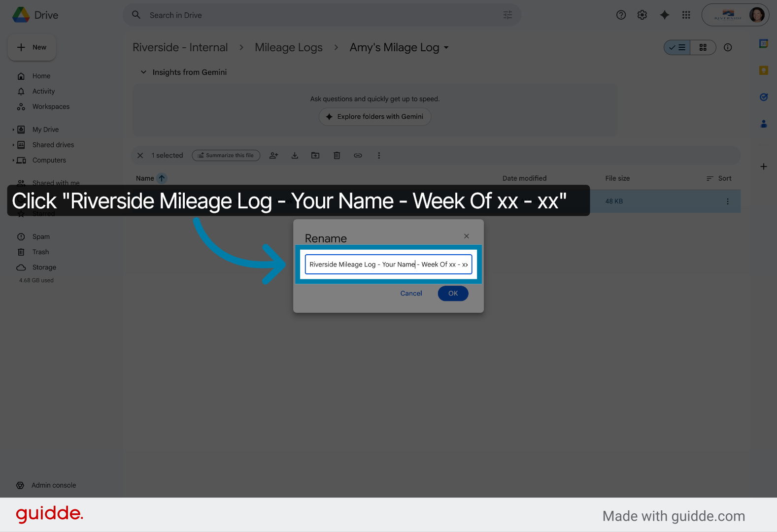Sort by Name column header
This screenshot has height=532, width=777.
(145, 178)
